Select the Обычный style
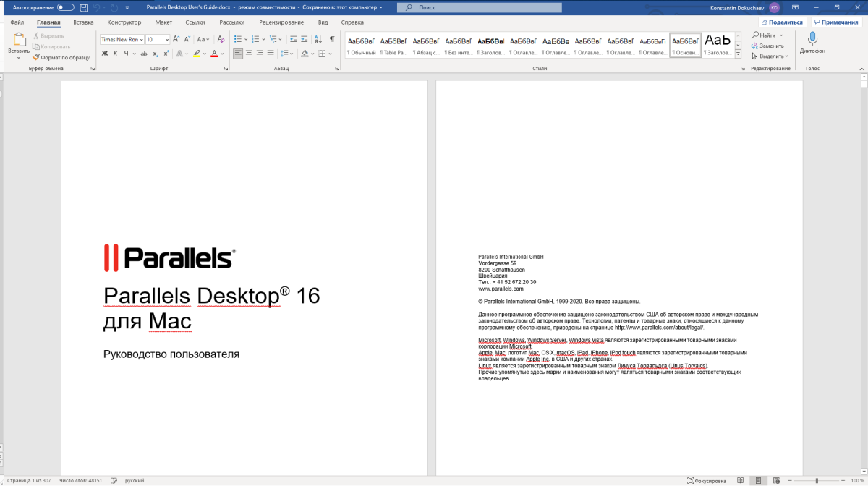 [361, 46]
